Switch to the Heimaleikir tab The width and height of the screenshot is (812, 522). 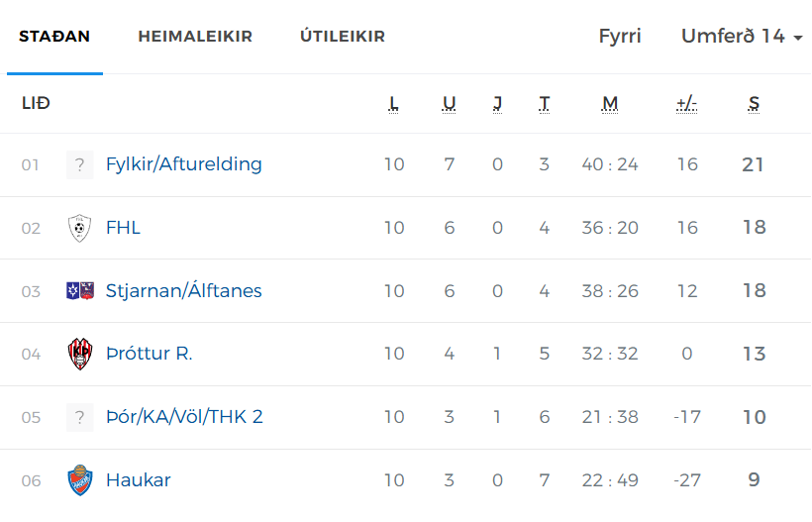tap(195, 37)
